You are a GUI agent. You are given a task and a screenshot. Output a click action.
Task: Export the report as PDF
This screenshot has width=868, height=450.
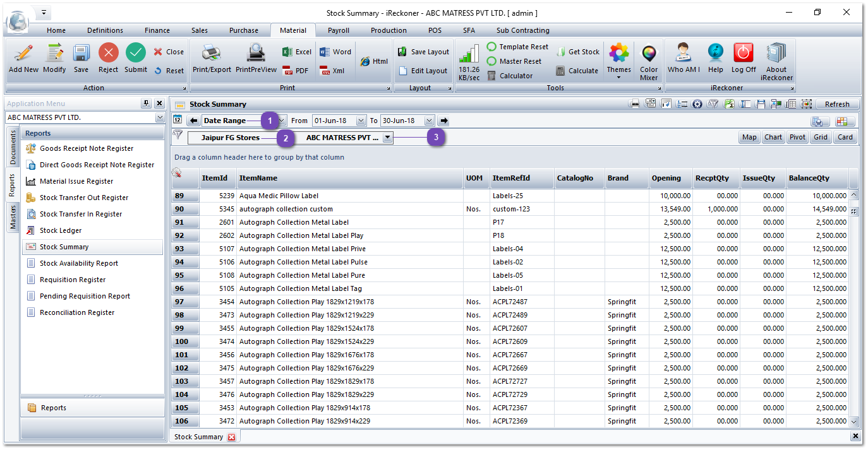(296, 71)
